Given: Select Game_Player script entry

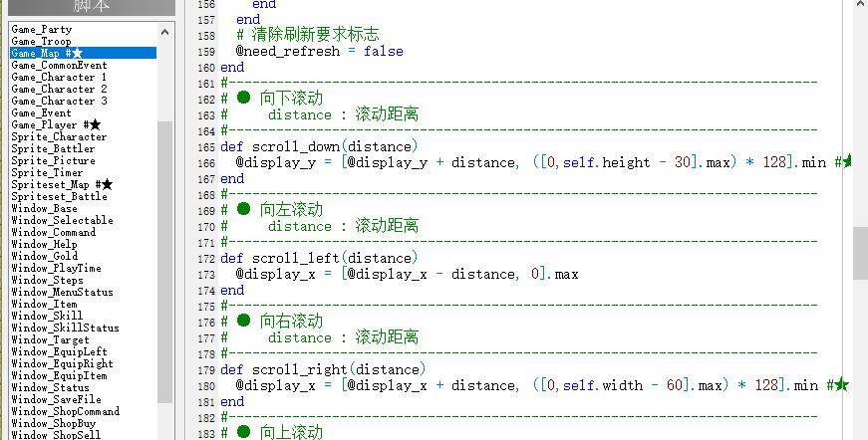Looking at the screenshot, I should [x=56, y=124].
